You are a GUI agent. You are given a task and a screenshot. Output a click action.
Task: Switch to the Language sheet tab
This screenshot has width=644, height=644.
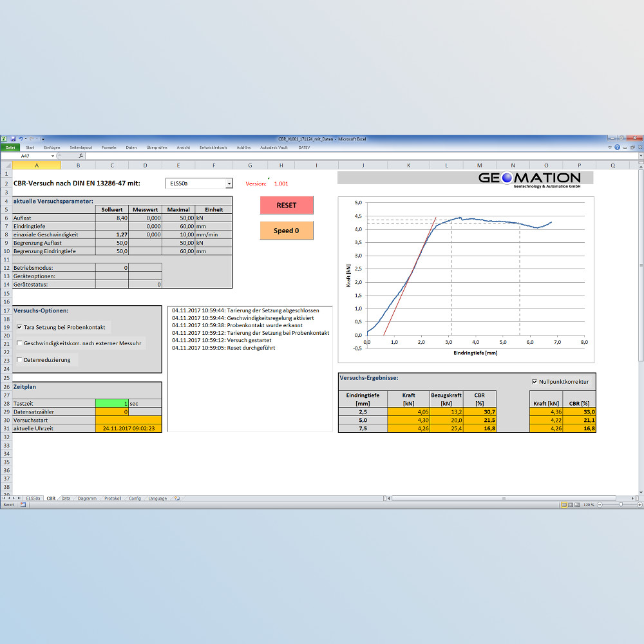tap(157, 498)
